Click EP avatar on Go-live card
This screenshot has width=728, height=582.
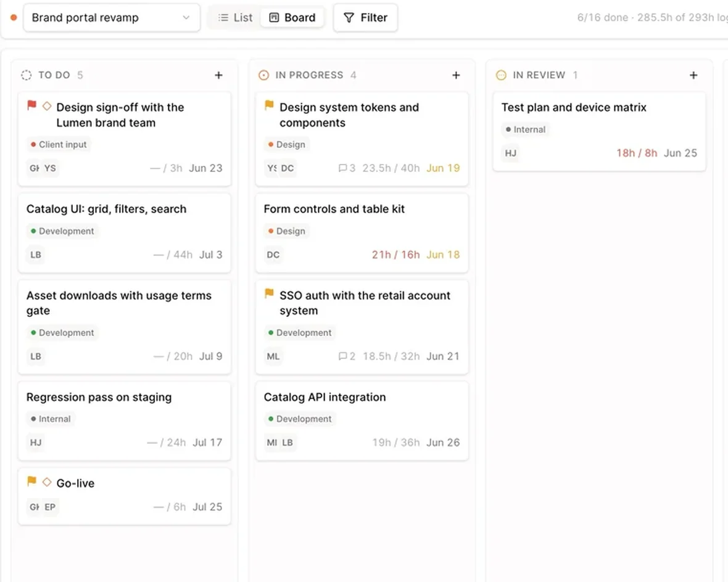tap(50, 507)
